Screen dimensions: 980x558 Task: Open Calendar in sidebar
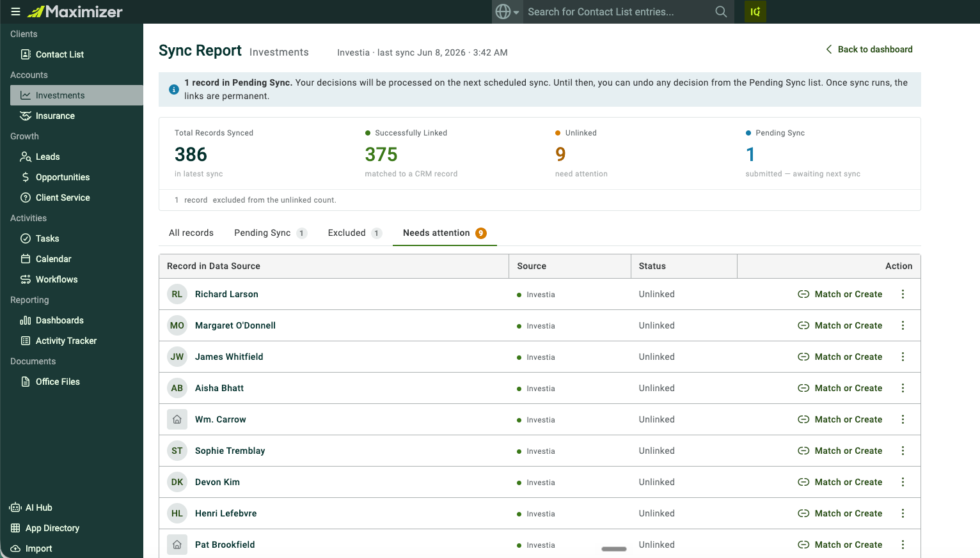(77, 259)
